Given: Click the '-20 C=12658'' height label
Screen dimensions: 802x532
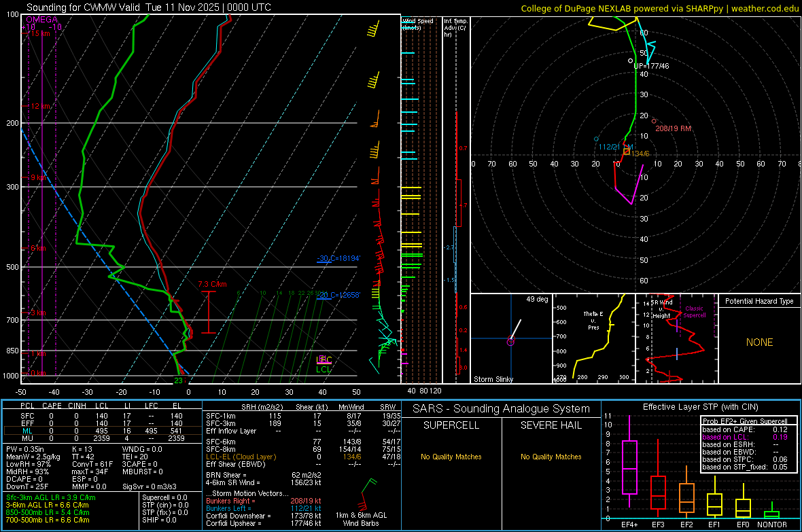Looking at the screenshot, I should (x=338, y=295).
